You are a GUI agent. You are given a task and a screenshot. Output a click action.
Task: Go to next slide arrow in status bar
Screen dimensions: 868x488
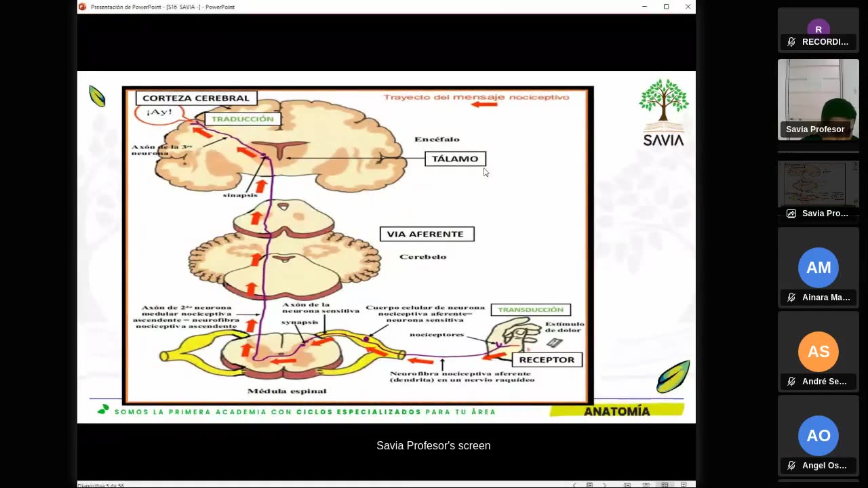604,485
